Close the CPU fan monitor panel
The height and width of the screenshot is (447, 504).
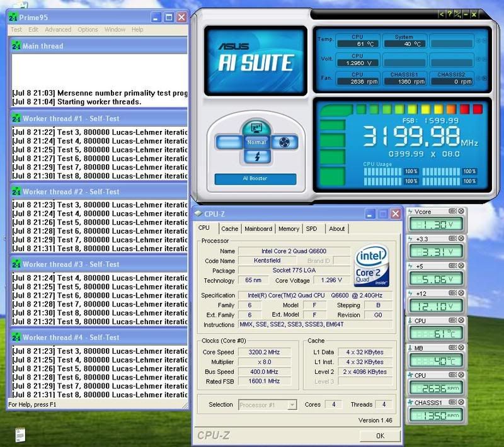click(461, 375)
